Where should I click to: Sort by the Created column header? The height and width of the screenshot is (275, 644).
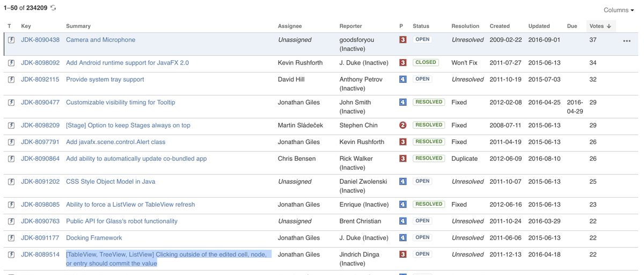tap(500, 26)
